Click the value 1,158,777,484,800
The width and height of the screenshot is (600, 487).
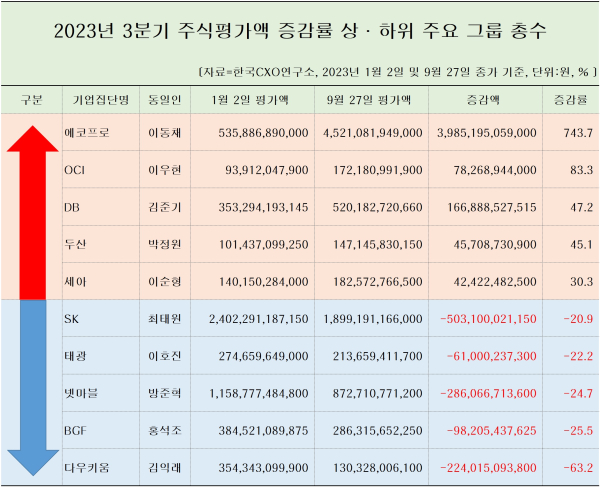coord(259,394)
